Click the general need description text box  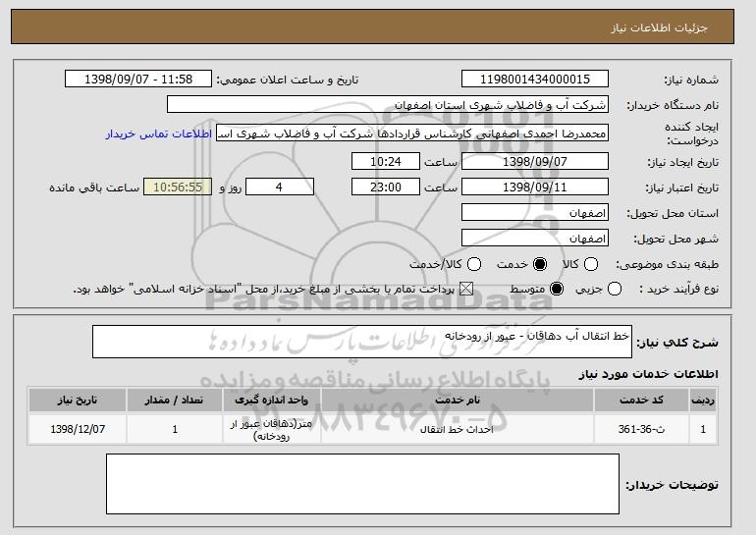[x=362, y=342]
